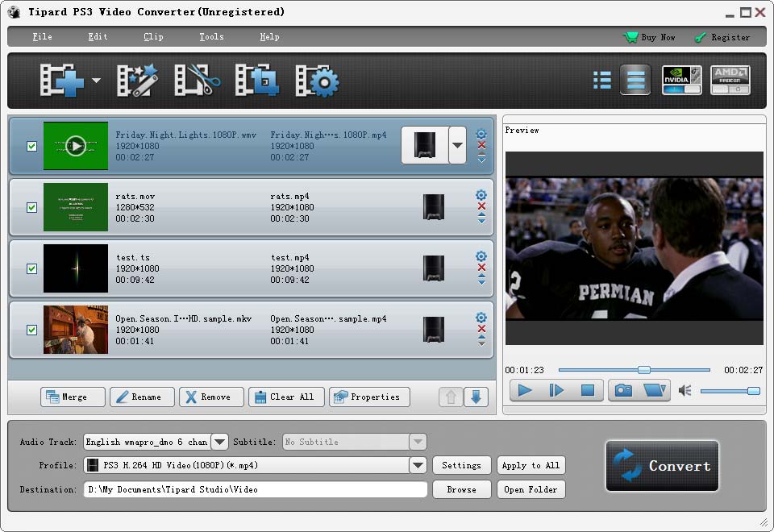774x532 pixels.
Task: Click the Remove button
Action: (x=211, y=397)
